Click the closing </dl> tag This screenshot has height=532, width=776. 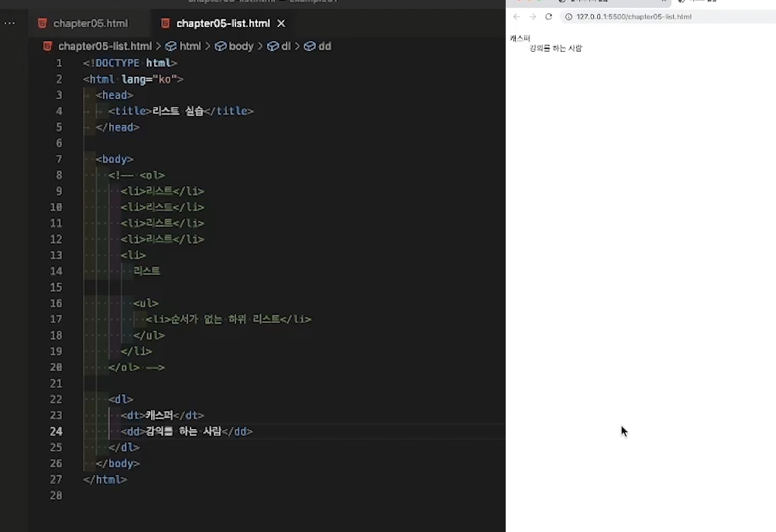pyautogui.click(x=124, y=447)
